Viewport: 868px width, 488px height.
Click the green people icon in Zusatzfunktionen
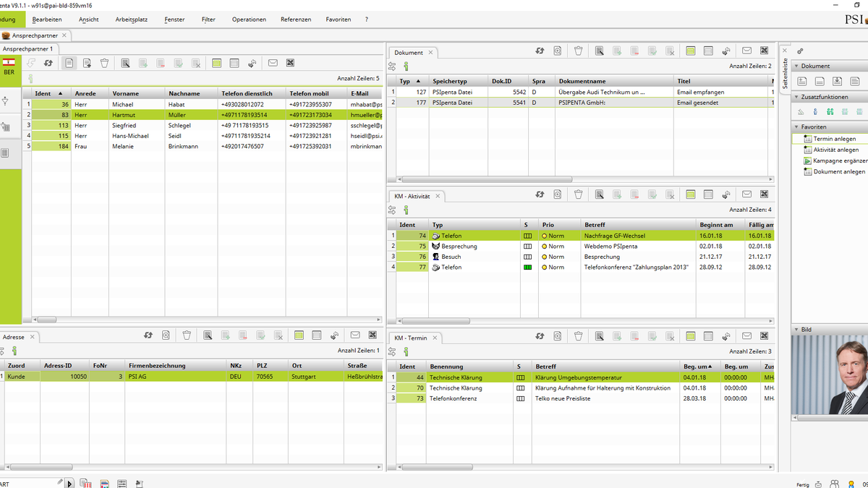click(x=830, y=111)
